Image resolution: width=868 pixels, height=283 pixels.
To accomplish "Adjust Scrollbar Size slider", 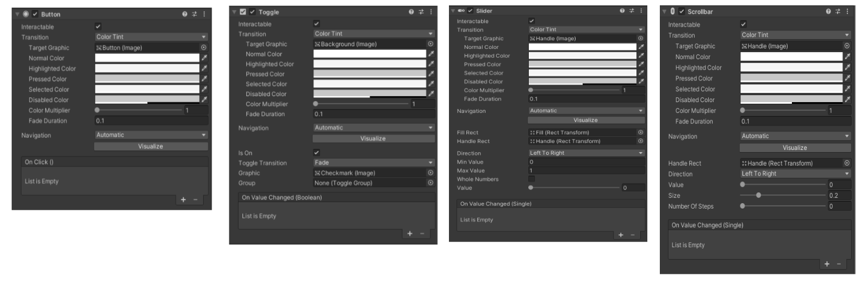I will point(783,196).
